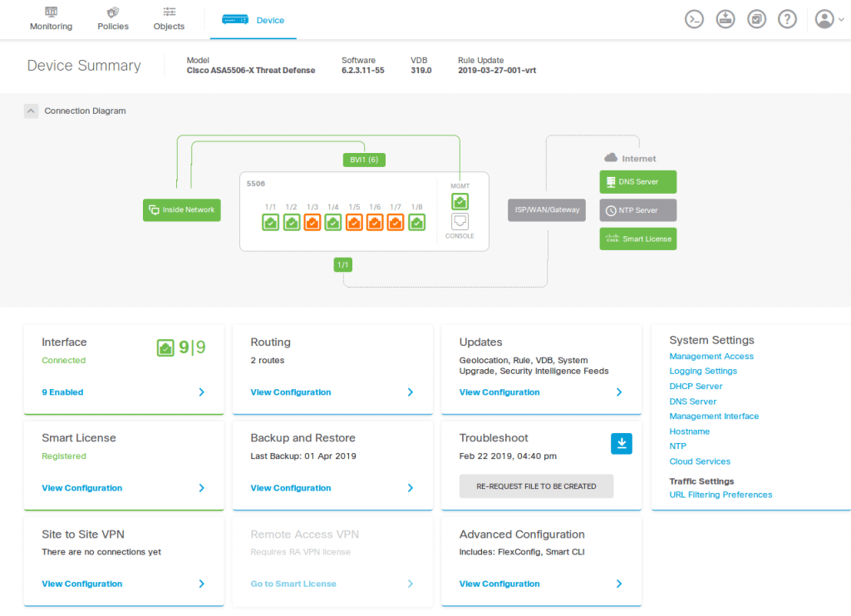Viewport: 851px width, 616px height.
Task: Open the help question mark icon
Action: tap(788, 20)
